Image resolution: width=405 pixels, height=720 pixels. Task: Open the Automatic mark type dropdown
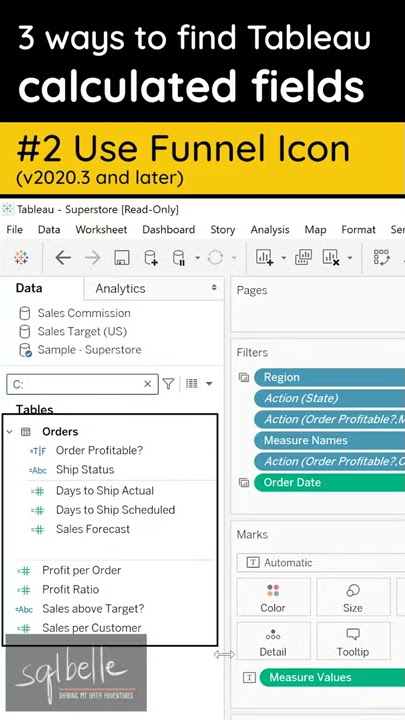point(321,563)
